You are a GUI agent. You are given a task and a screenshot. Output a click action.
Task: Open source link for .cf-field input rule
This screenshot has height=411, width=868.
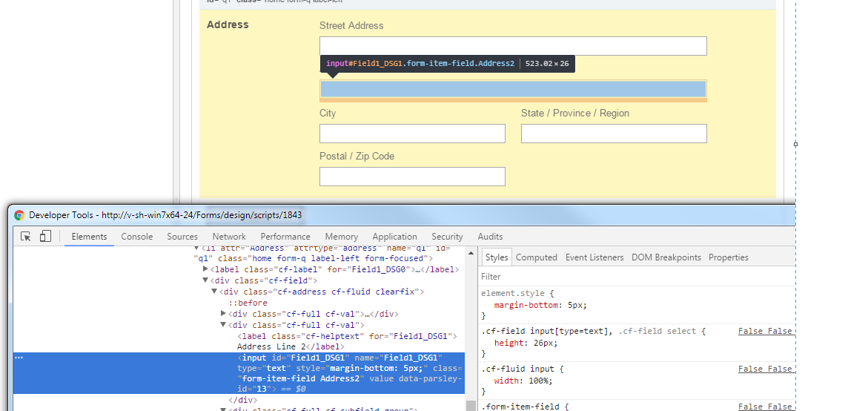[765, 331]
